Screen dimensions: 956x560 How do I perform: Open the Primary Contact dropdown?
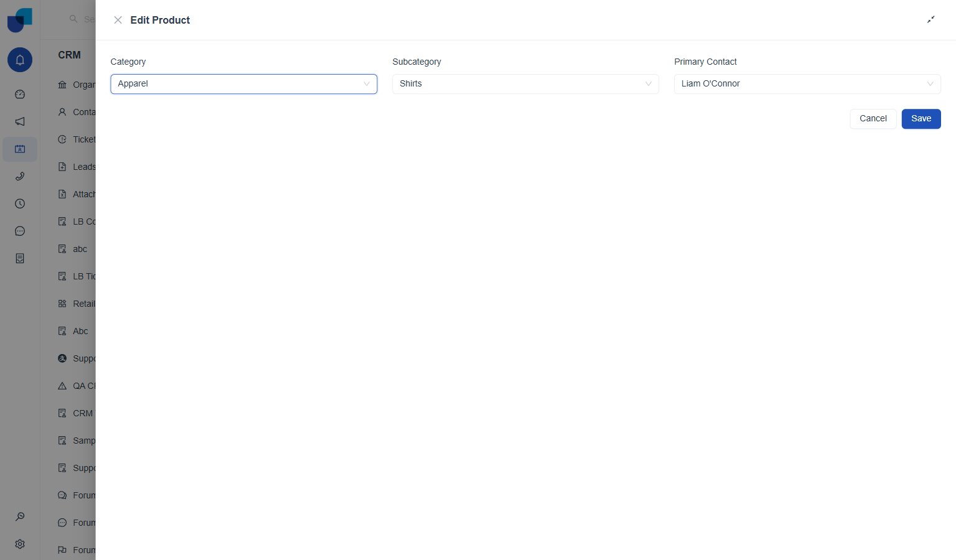(807, 84)
